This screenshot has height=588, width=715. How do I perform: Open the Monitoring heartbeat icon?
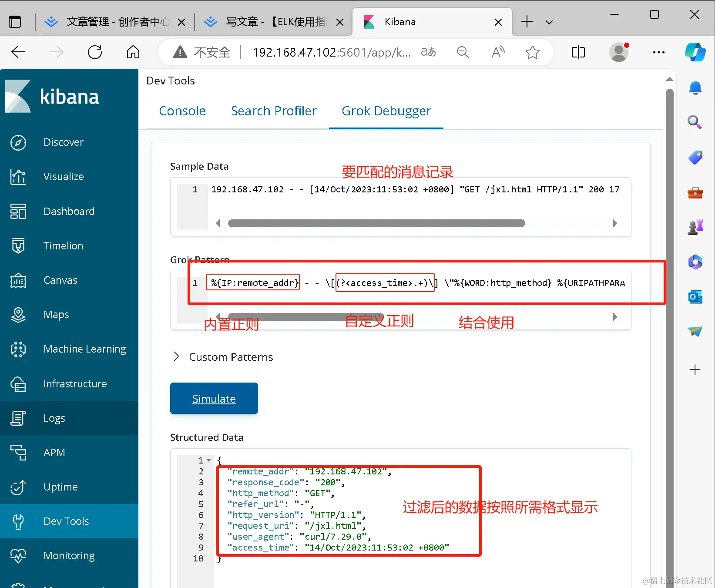[18, 556]
